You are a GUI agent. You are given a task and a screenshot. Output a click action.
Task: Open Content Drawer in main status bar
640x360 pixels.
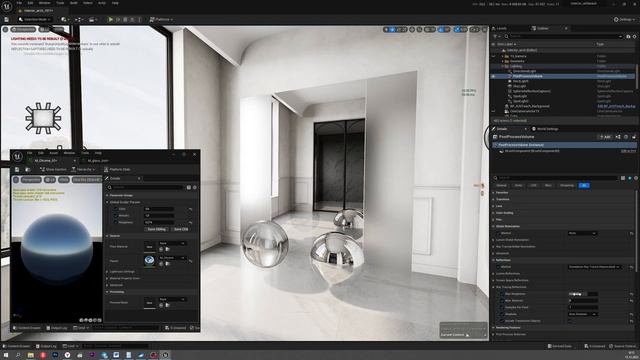16,346
